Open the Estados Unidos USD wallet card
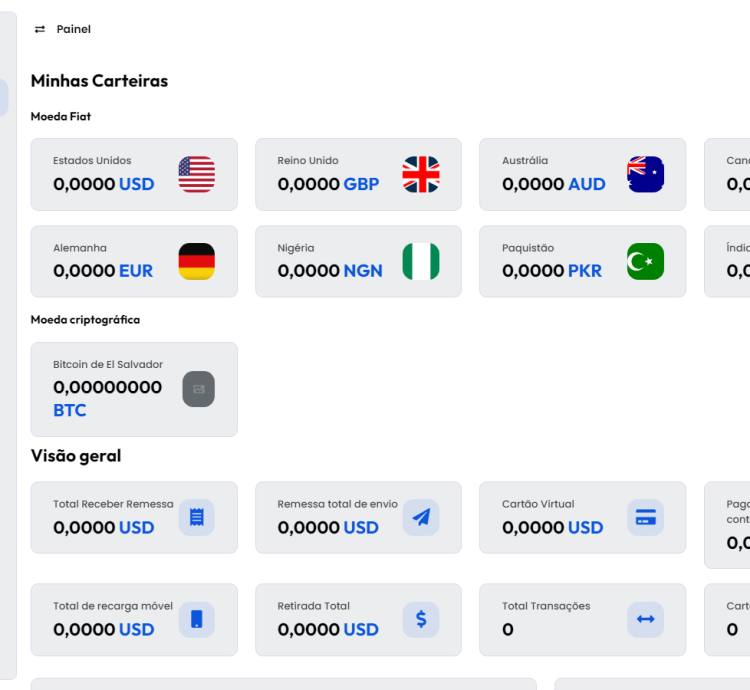The width and height of the screenshot is (750, 690). (110, 175)
